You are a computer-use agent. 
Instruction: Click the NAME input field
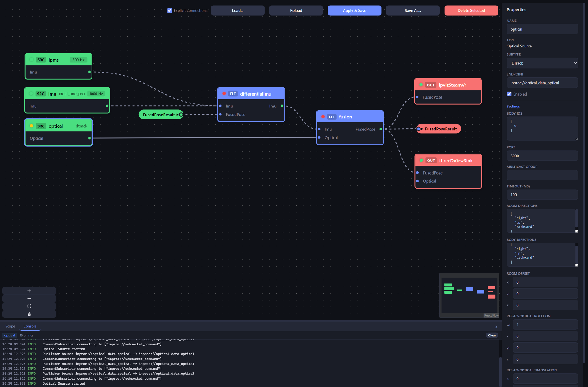(x=542, y=29)
